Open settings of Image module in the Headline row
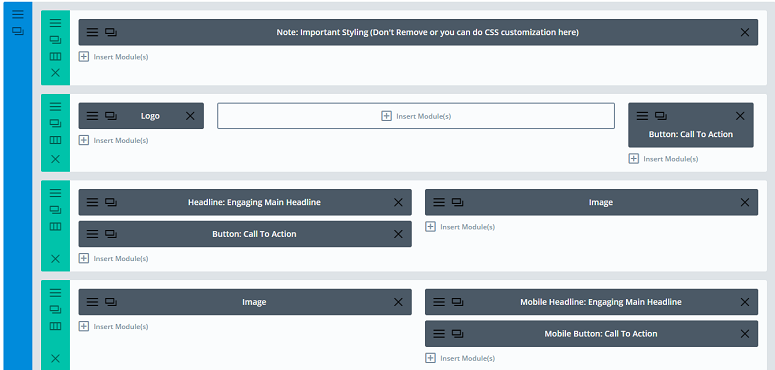775x370 pixels. click(439, 202)
